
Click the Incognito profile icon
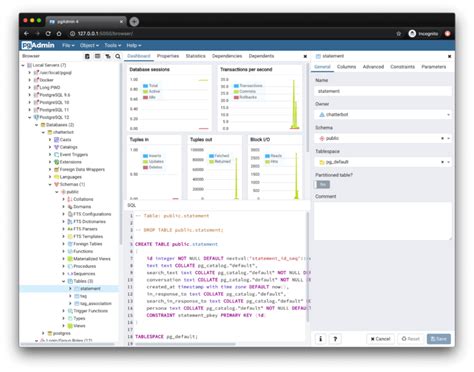coord(412,33)
